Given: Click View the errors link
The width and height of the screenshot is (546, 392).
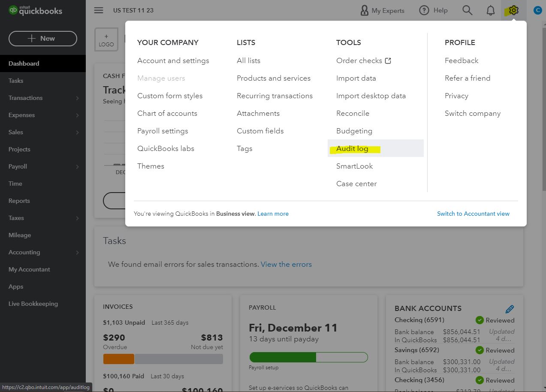Looking at the screenshot, I should (x=286, y=265).
